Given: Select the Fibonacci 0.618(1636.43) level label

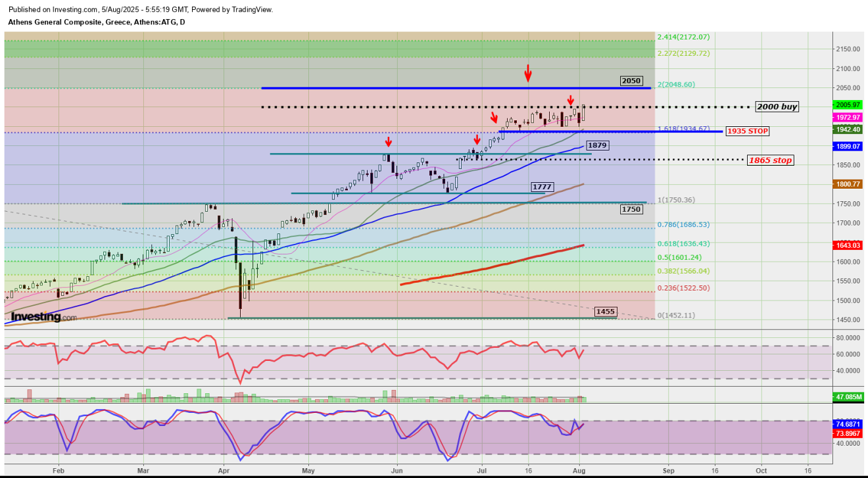Looking at the screenshot, I should pos(684,243).
